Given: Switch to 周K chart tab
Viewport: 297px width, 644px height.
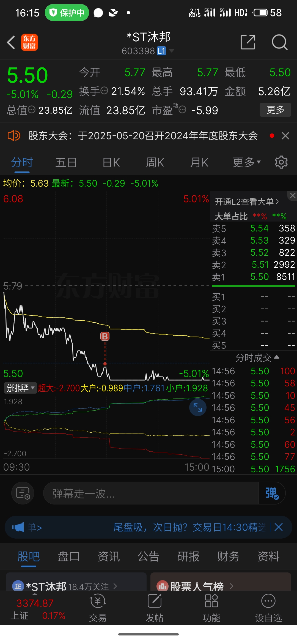Looking at the screenshot, I should [x=155, y=162].
